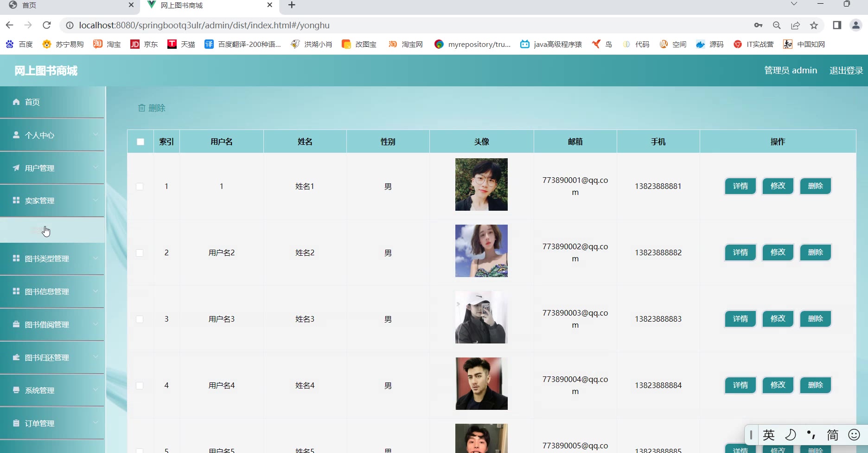Screen dimensions: 868x453
Task: Open the 京东 bookmark
Action: (144, 44)
